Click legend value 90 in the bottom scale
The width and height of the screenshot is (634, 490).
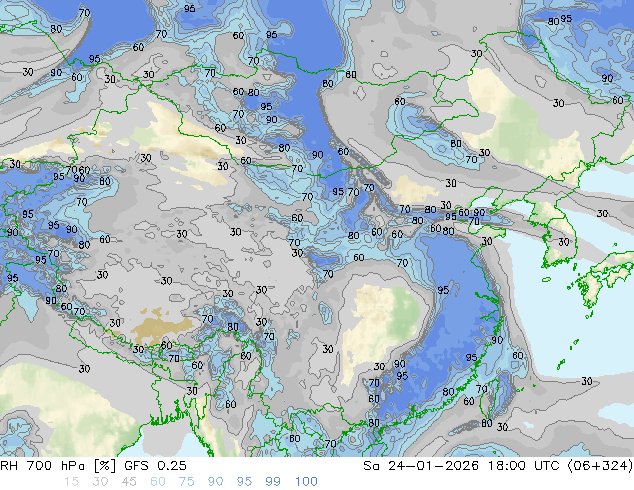click(215, 482)
